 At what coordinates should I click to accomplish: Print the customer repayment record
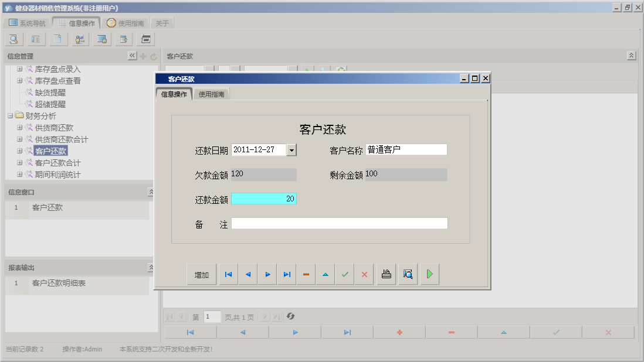click(386, 274)
